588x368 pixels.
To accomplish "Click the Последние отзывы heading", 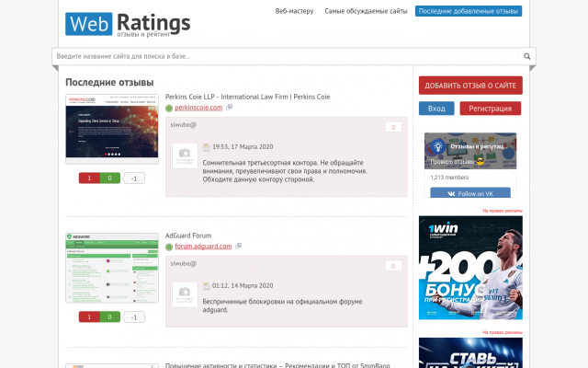I will [109, 82].
